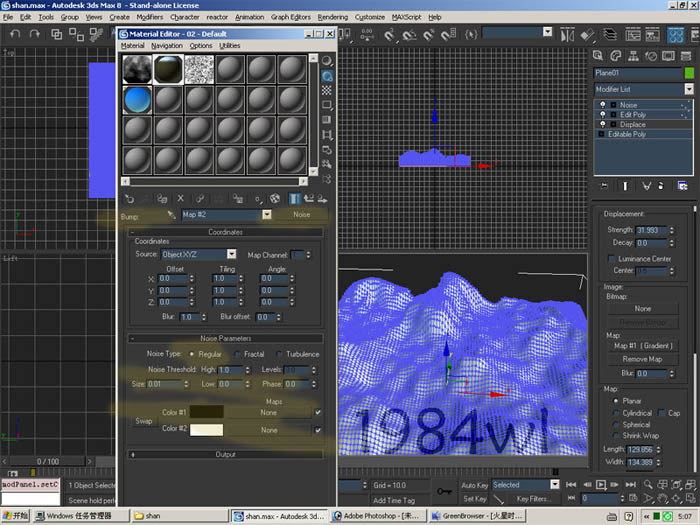Toggle the Displace modifier lightbulb

(x=602, y=124)
